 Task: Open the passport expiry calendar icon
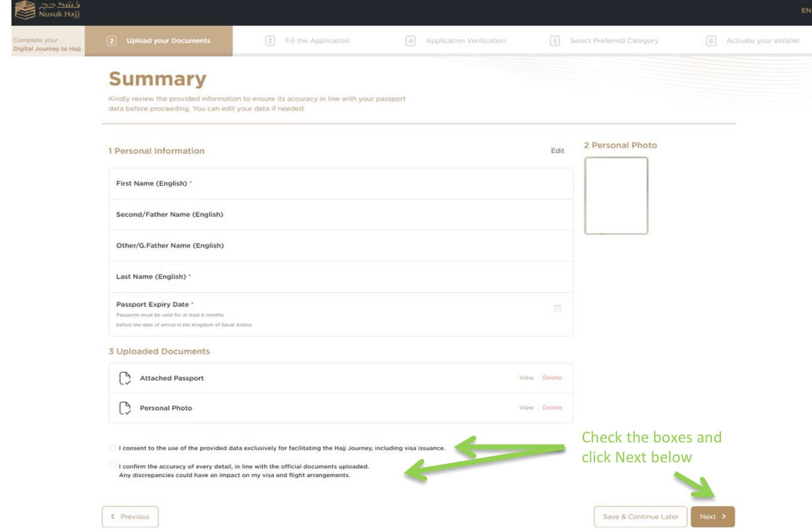click(557, 309)
